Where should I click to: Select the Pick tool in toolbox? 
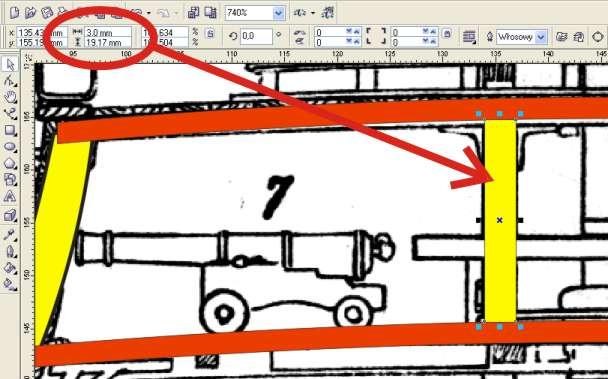(x=10, y=64)
